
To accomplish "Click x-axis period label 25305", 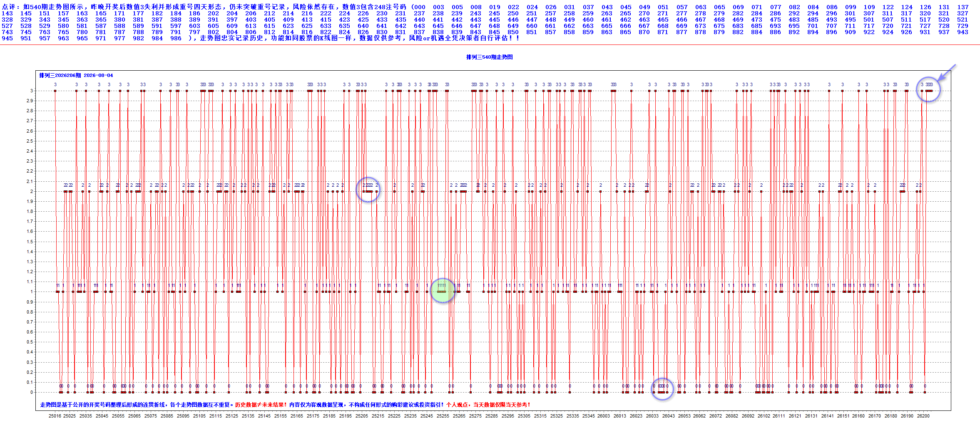I will point(524,416).
